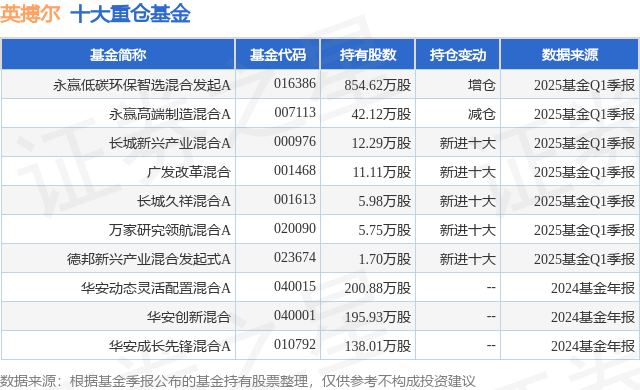This screenshot has width=640, height=390.
Task: Click the 基金代码 column header
Action: (278, 55)
